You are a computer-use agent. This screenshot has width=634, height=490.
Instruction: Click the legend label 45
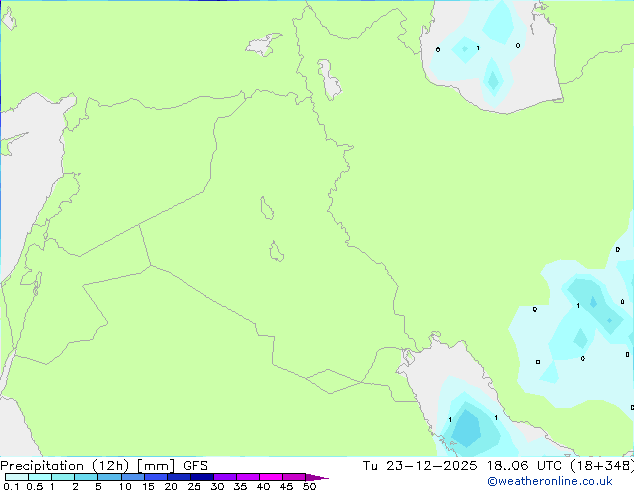point(286,486)
